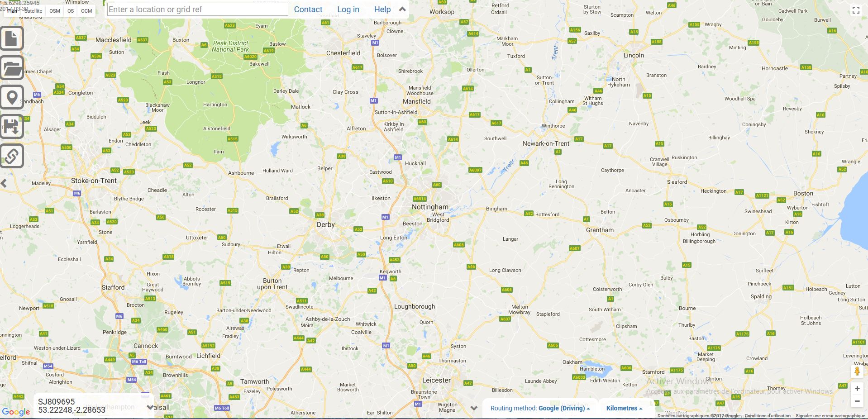Open the Kilometres units dropdown
868x419 pixels.
pyautogui.click(x=624, y=408)
